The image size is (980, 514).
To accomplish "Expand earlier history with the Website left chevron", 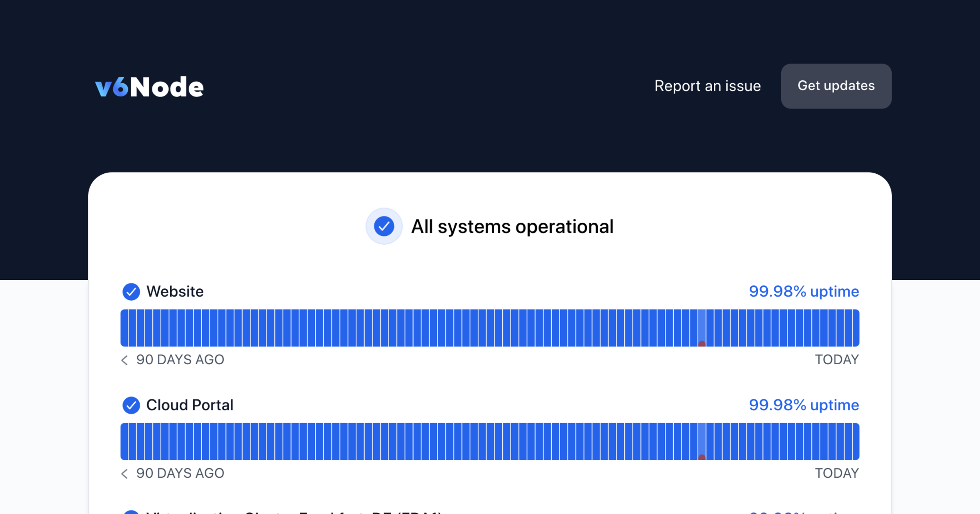I will click(x=125, y=360).
